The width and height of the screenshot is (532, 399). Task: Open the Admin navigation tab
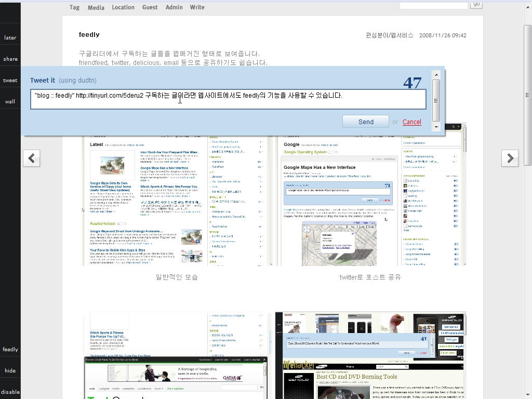coord(174,7)
